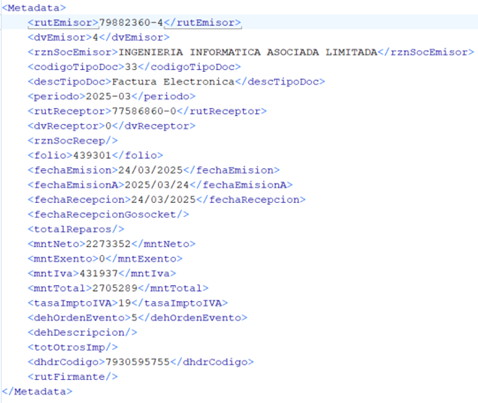Click the dhdrCodigo value 7930595755
Viewport: 478px width, 403px height.
pos(138,362)
